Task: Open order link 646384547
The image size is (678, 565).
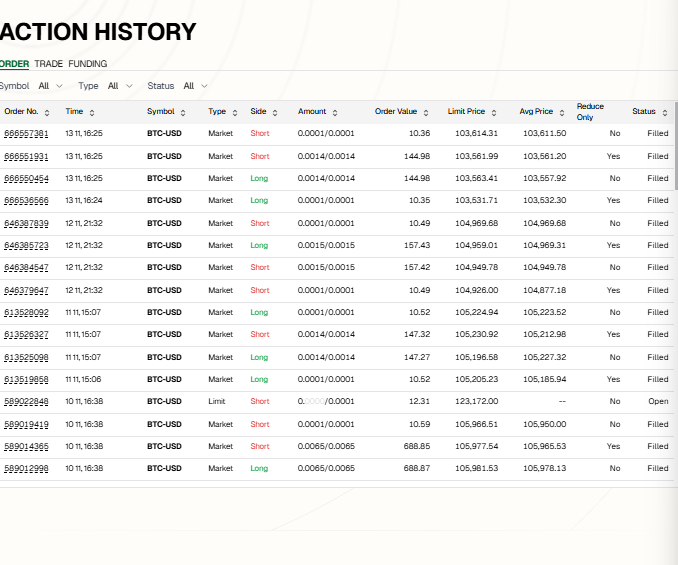Action: pos(26,268)
